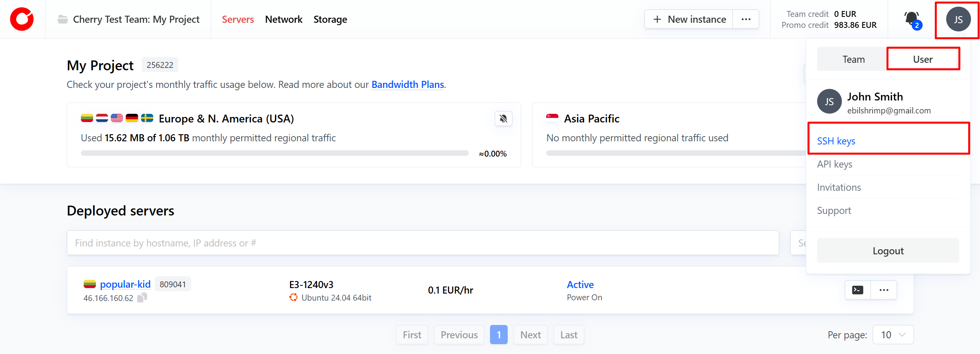Open SSH keys from user menu
The image size is (980, 354).
[836, 141]
